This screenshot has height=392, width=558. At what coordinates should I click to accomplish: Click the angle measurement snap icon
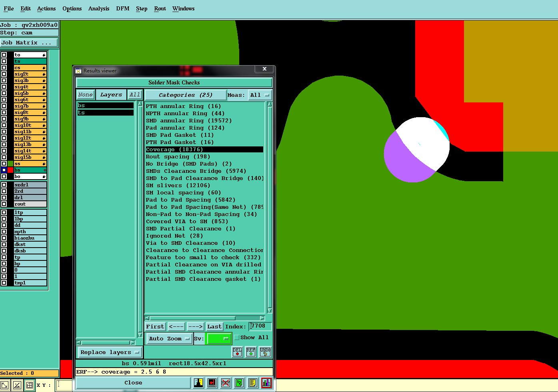(17, 386)
